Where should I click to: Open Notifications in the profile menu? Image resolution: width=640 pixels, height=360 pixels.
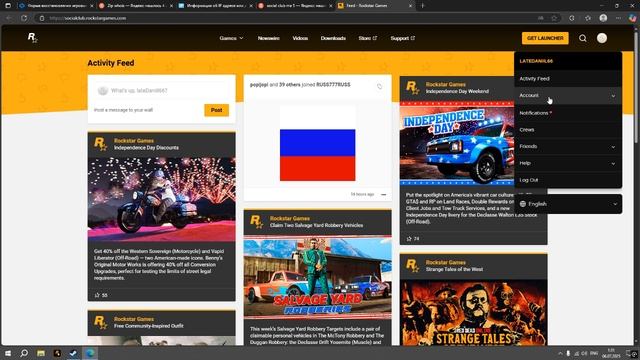point(568,113)
